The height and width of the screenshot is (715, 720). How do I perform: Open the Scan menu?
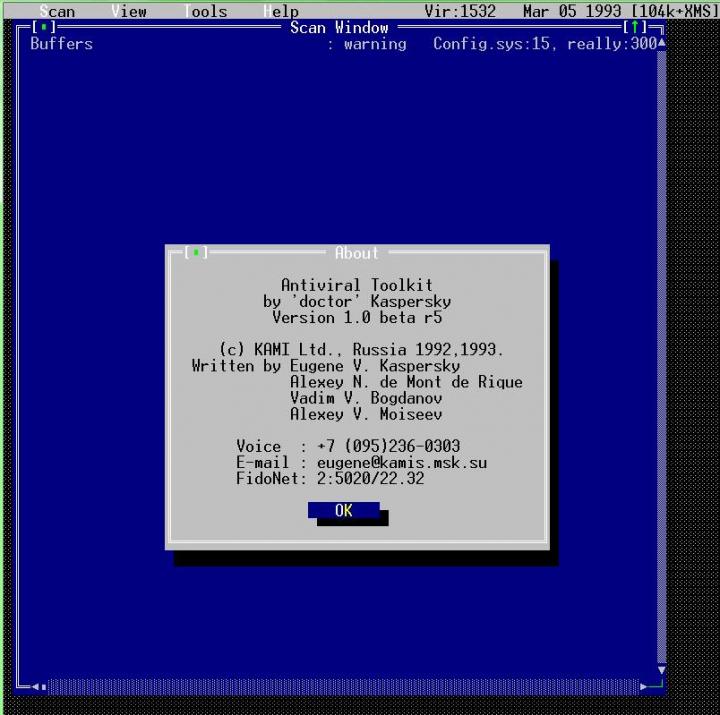(57, 11)
